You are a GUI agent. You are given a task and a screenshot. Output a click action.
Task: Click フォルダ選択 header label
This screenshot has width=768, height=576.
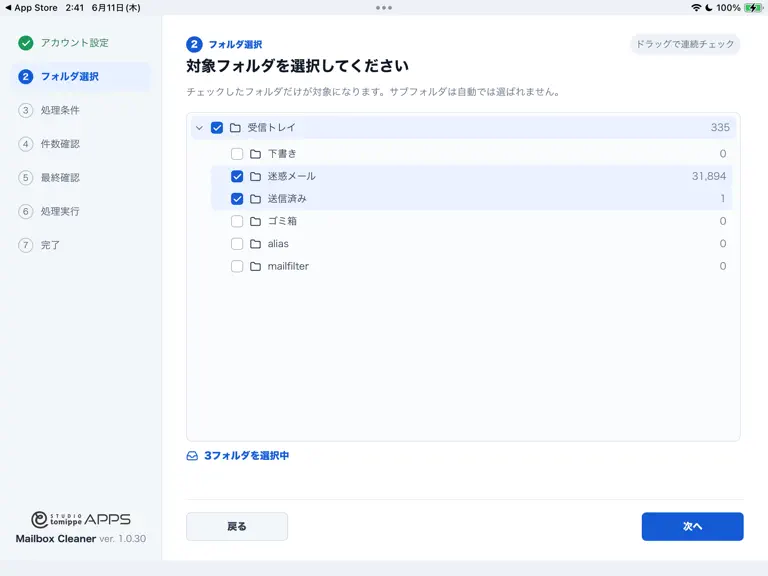point(235,45)
